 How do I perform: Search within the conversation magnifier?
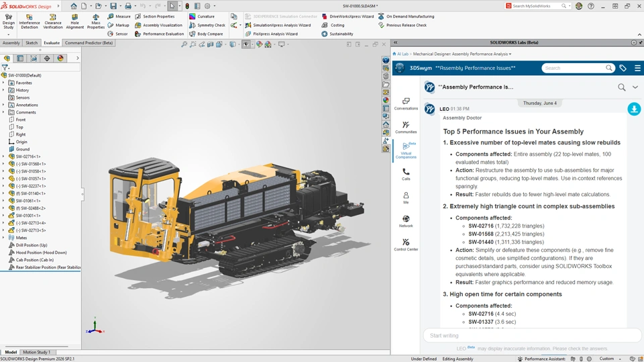pyautogui.click(x=622, y=87)
